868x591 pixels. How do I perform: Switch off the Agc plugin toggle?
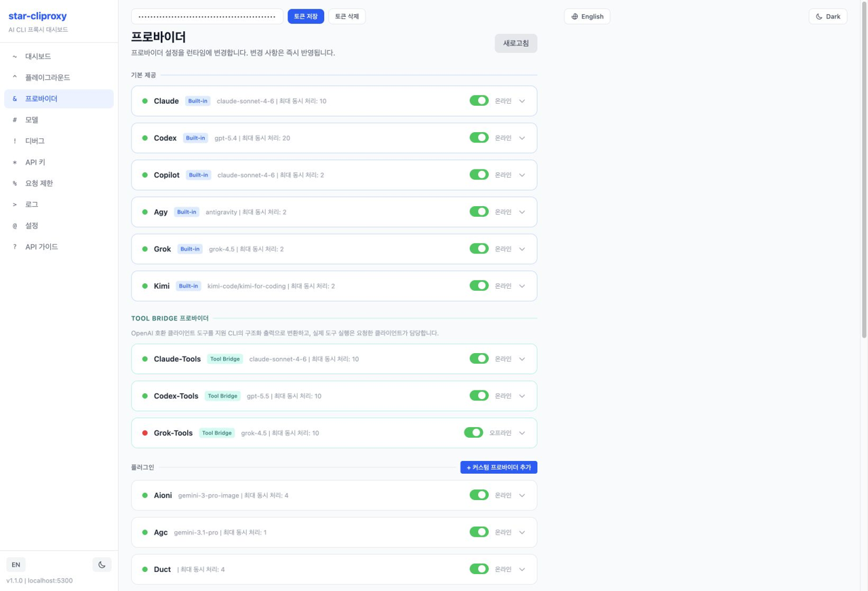tap(479, 532)
